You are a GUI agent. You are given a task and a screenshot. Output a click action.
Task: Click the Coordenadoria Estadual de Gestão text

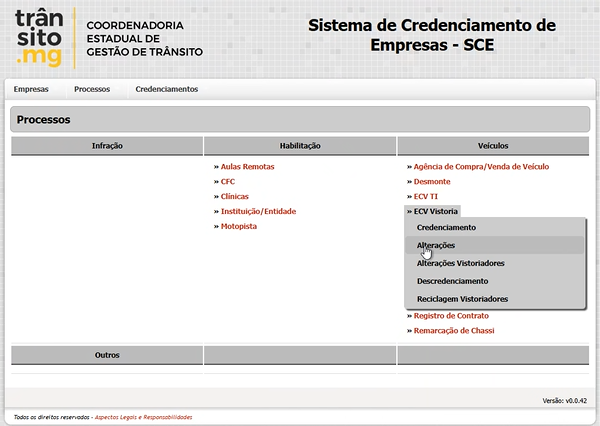[144, 39]
